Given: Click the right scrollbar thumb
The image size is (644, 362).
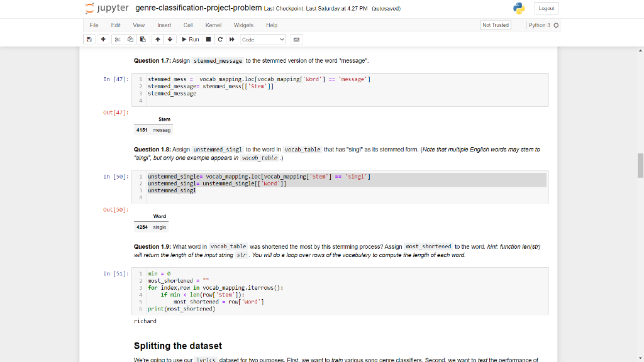Looking at the screenshot, I should tap(640, 165).
